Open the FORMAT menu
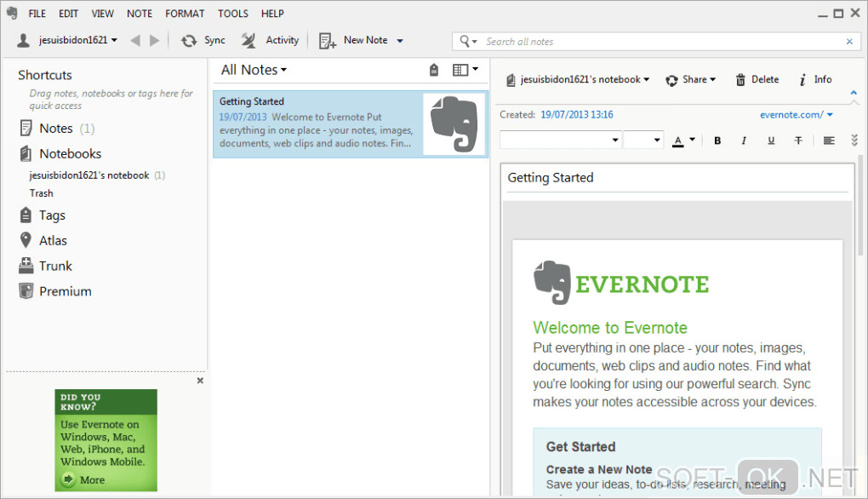Screen dimensions: 868x499 (x=185, y=14)
